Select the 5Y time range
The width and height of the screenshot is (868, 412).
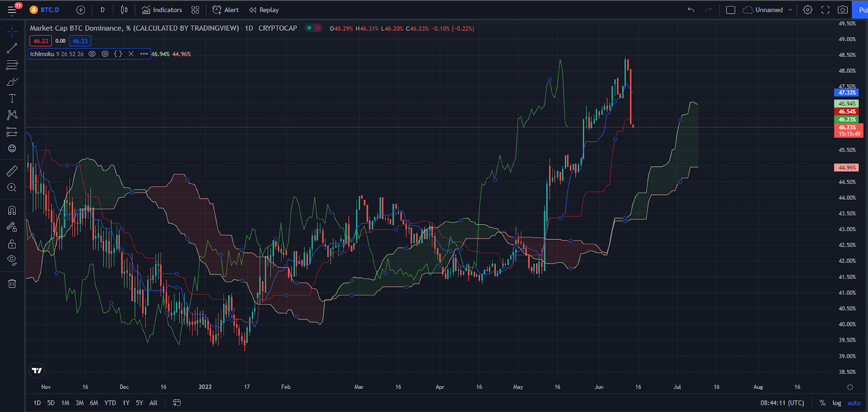139,403
